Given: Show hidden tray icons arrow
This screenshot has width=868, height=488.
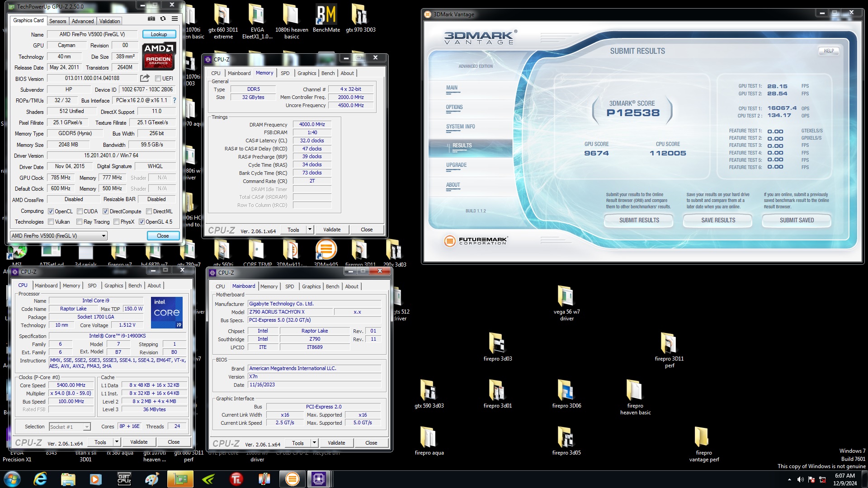Looking at the screenshot, I should (789, 479).
